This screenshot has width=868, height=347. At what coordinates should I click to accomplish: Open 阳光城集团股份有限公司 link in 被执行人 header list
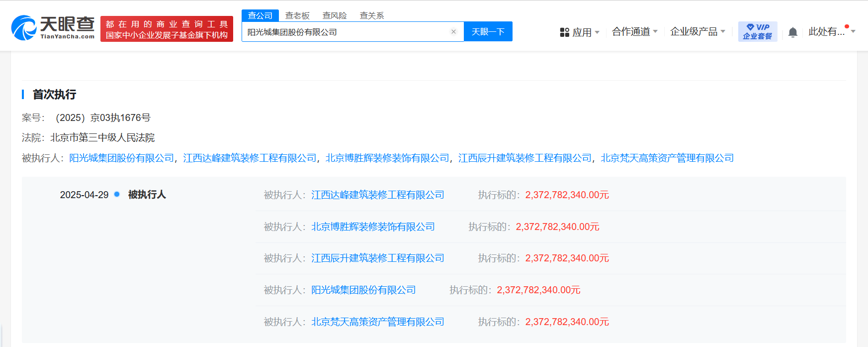(122, 158)
